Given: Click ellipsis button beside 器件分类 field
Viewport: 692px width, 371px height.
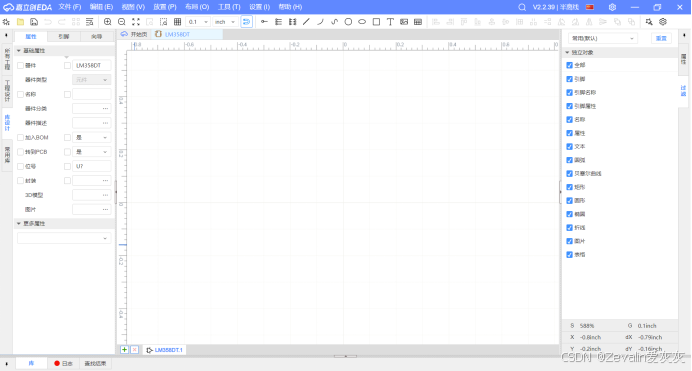Looking at the screenshot, I should tap(105, 109).
